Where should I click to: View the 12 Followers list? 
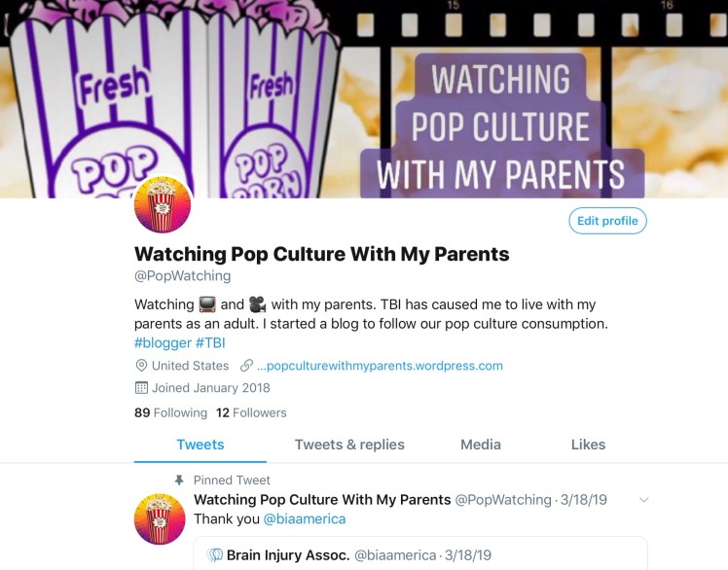[251, 412]
